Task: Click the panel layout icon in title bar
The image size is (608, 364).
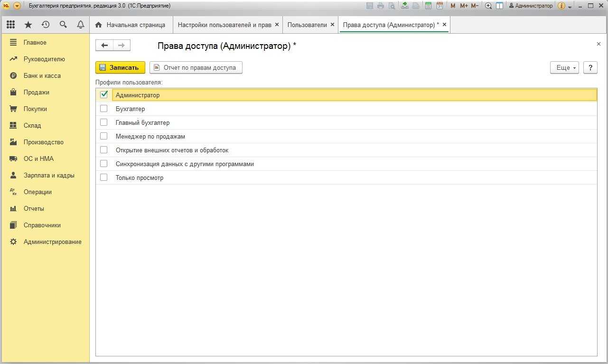Action: (499, 6)
